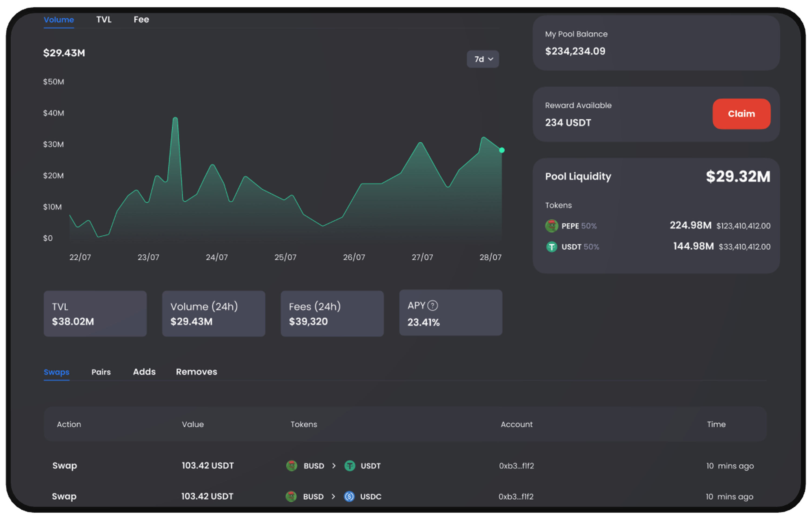This screenshot has width=812, height=518.
Task: Click the USDC coin icon in second swap row
Action: pyautogui.click(x=350, y=496)
